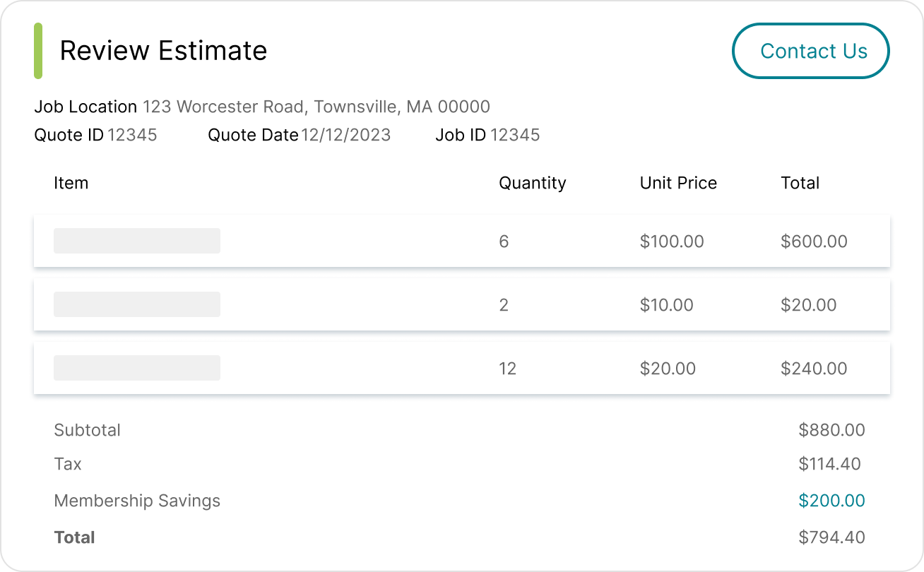This screenshot has height=572, width=924.
Task: Click the Membership Savings $200.00 amount
Action: click(x=831, y=501)
